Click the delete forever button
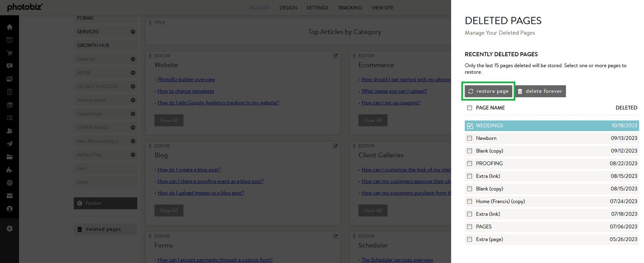Image resolution: width=644 pixels, height=263 pixels. [540, 91]
